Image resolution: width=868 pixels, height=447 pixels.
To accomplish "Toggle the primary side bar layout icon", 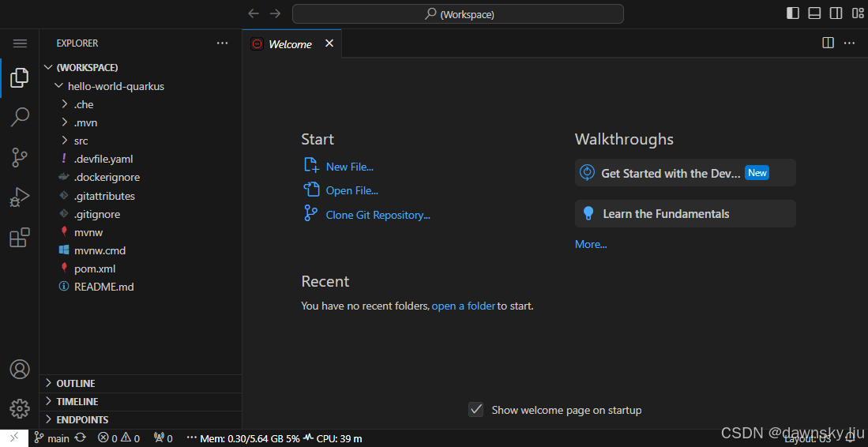I will [x=793, y=13].
